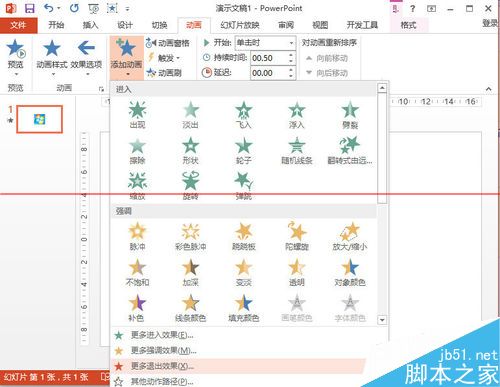Select the 填充颜色 emphasis effect
Viewport: 500px width, 387px height.
point(244,308)
